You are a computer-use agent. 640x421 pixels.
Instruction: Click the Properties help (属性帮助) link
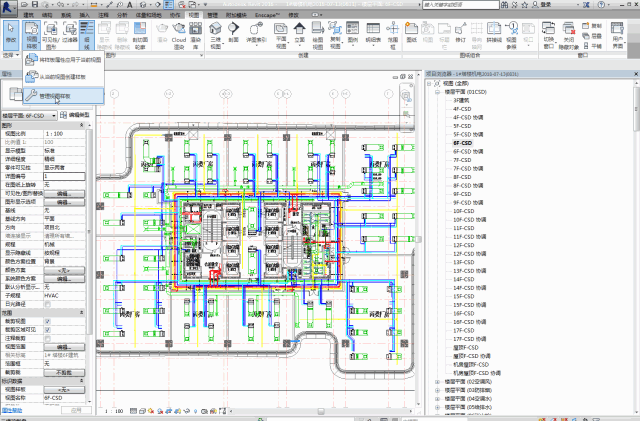(14, 410)
